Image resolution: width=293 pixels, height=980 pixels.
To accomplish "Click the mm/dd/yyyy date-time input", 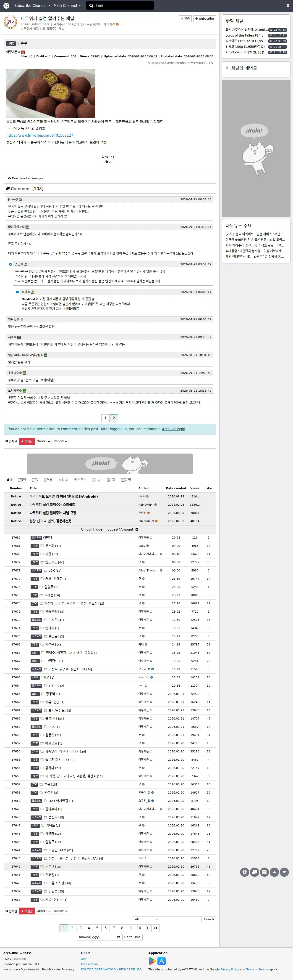I will point(99,937).
